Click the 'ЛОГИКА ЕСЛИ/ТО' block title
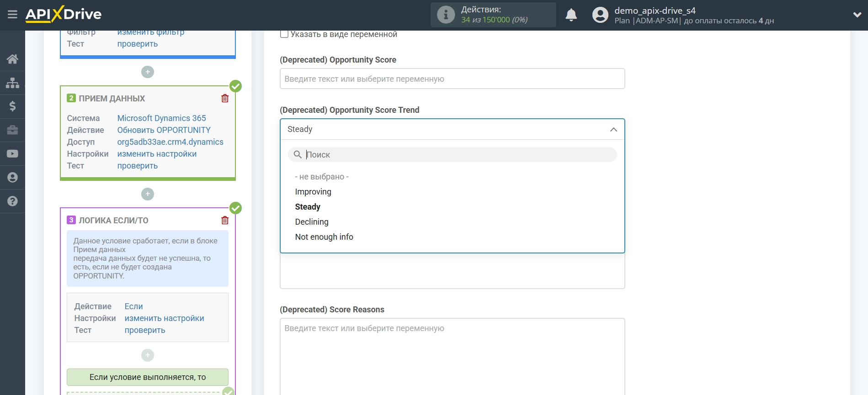Image resolution: width=868 pixels, height=395 pixels. 114,221
